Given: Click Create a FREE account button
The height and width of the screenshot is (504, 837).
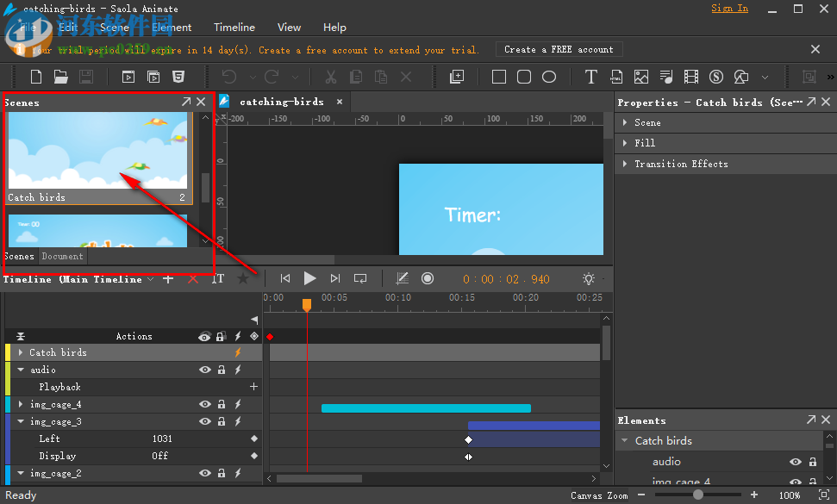Looking at the screenshot, I should pos(559,49).
